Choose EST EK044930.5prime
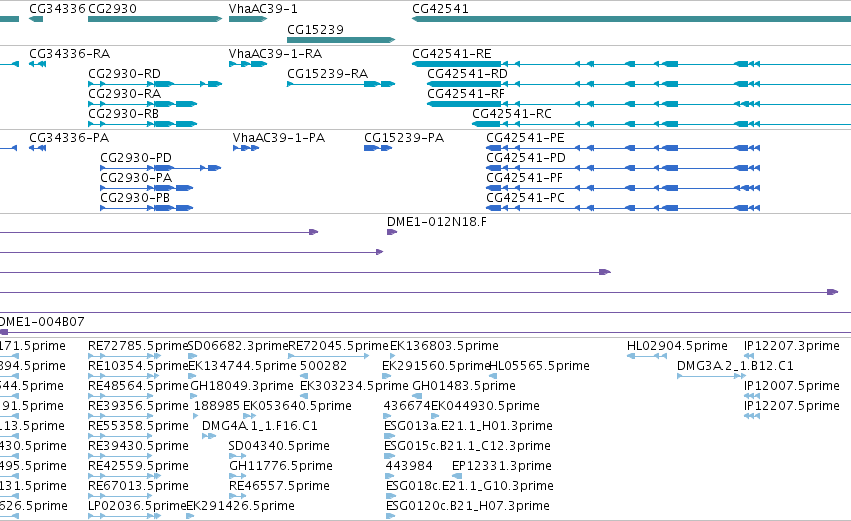 (x=485, y=406)
